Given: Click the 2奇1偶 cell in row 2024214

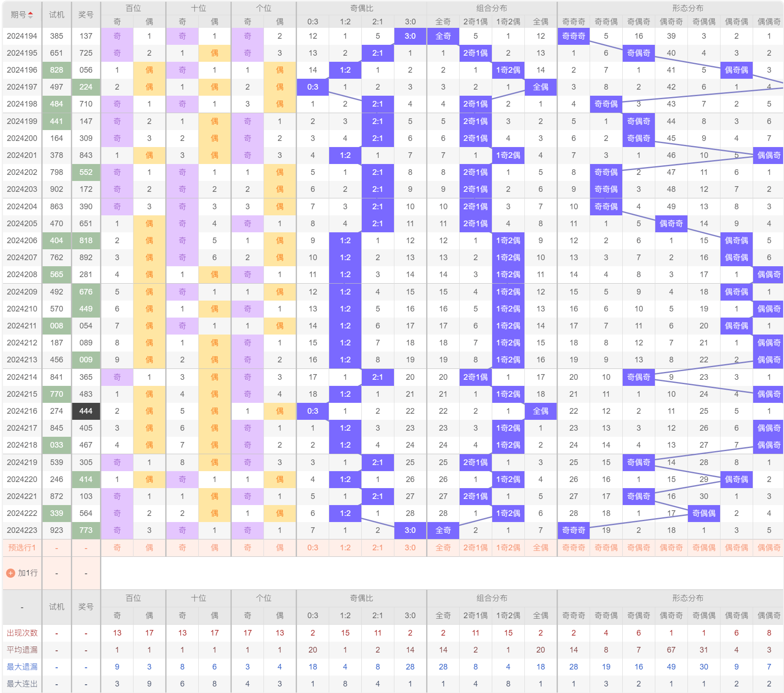Looking at the screenshot, I should (x=475, y=377).
